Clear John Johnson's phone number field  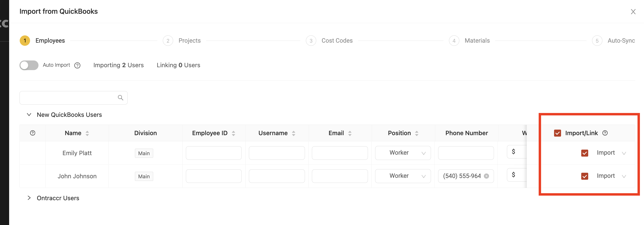tap(486, 176)
